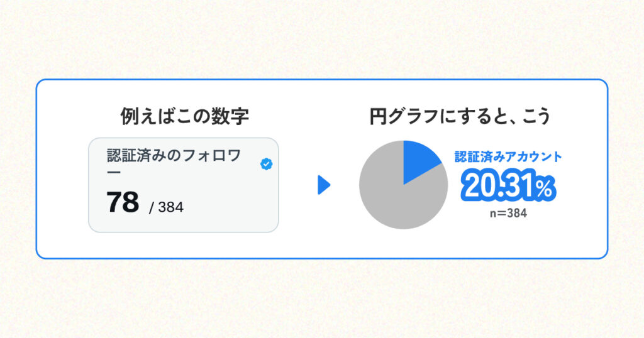Click the blue right-pointing arrow

coord(324,185)
